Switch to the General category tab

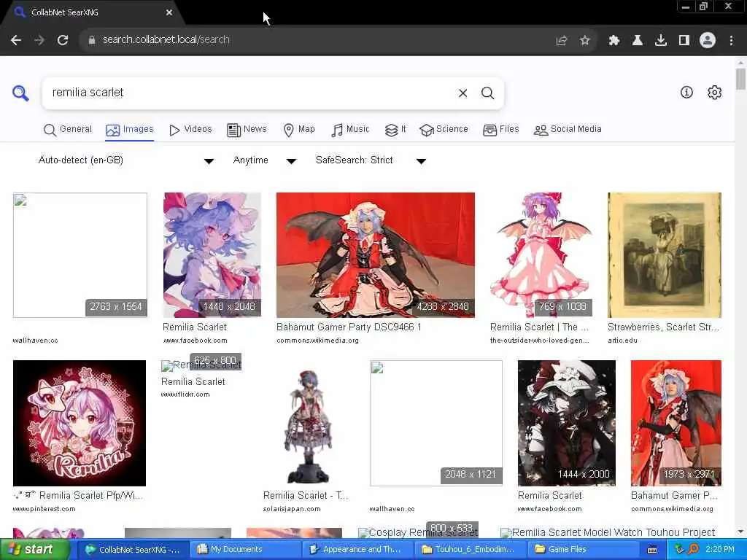coord(68,130)
